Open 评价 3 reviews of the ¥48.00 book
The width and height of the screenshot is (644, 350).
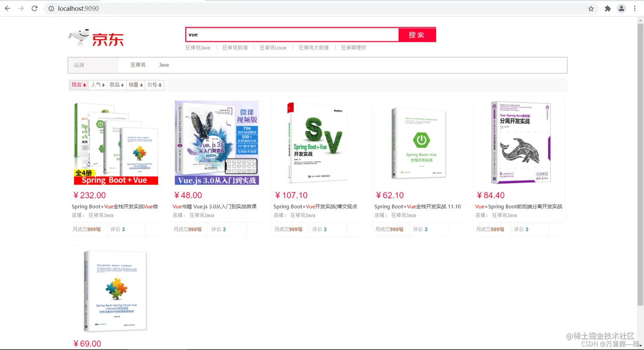[218, 229]
